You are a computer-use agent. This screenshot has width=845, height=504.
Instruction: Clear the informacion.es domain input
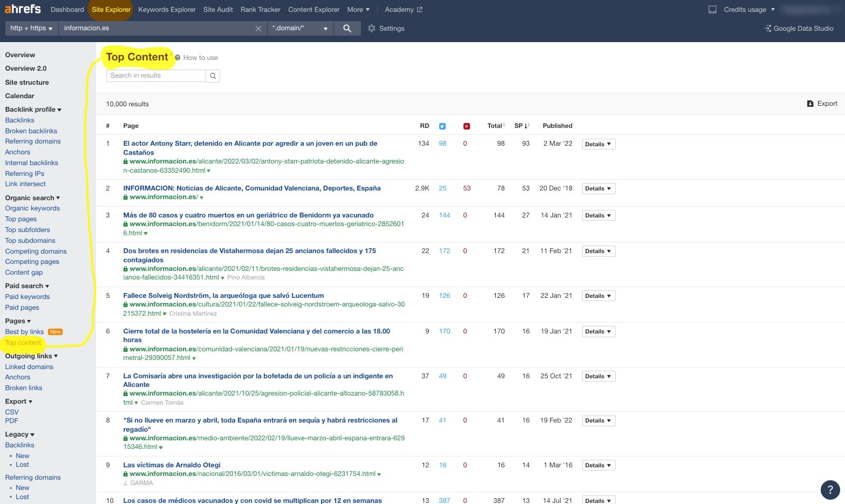[x=258, y=29]
